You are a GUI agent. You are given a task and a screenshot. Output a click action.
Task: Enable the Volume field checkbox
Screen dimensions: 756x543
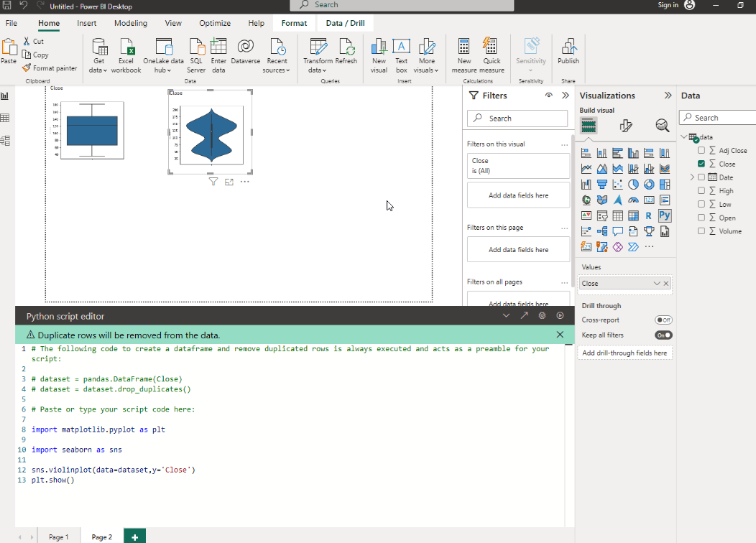(x=701, y=231)
